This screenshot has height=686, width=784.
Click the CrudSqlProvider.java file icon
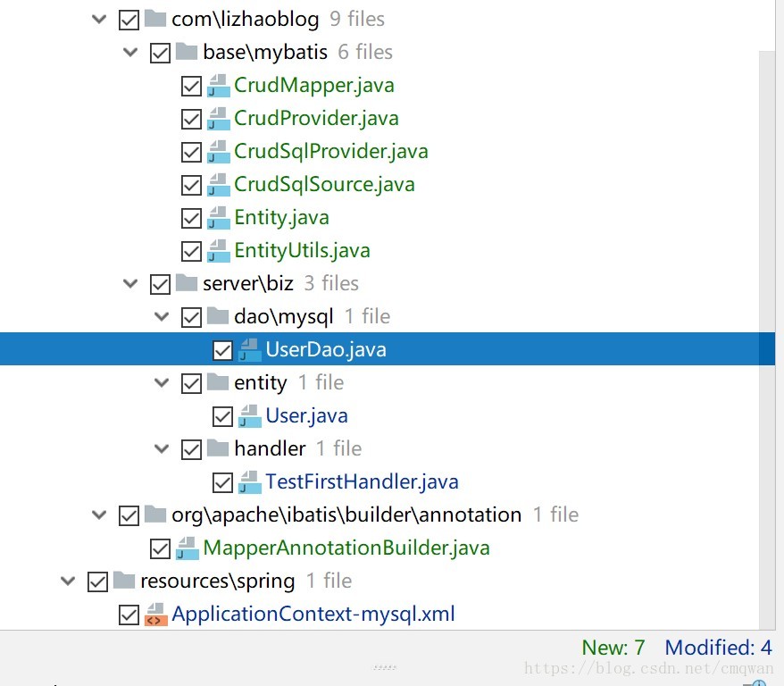(218, 153)
